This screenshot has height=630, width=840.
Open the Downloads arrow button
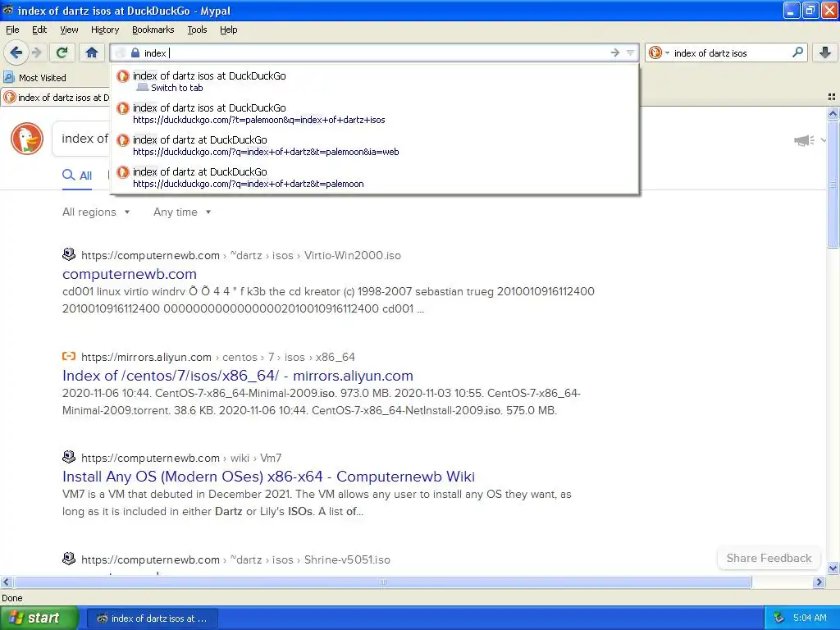[x=825, y=52]
